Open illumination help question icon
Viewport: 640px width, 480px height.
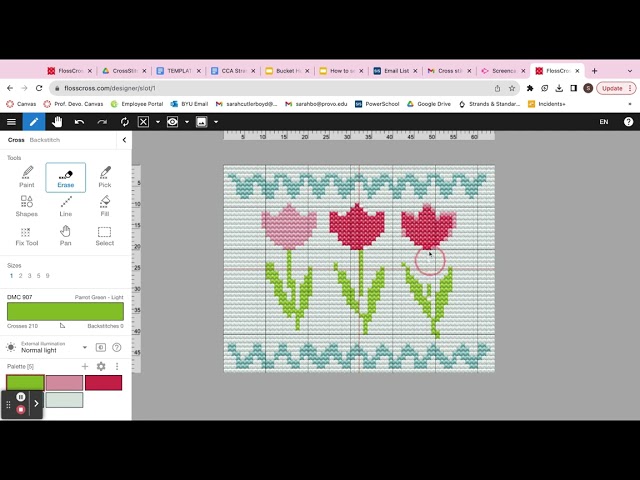click(117, 347)
